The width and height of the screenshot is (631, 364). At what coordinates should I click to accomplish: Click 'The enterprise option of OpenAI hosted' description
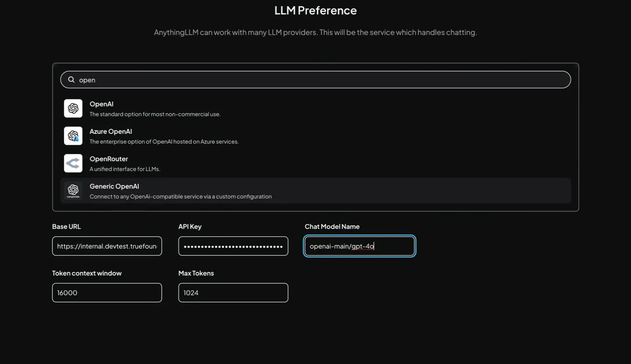pyautogui.click(x=164, y=142)
